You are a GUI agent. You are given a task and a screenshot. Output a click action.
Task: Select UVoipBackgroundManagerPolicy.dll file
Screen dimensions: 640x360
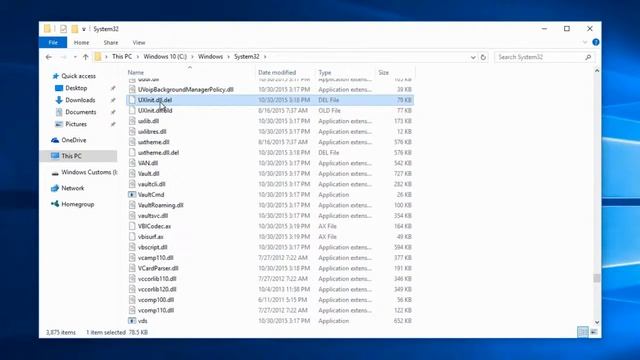(x=186, y=89)
